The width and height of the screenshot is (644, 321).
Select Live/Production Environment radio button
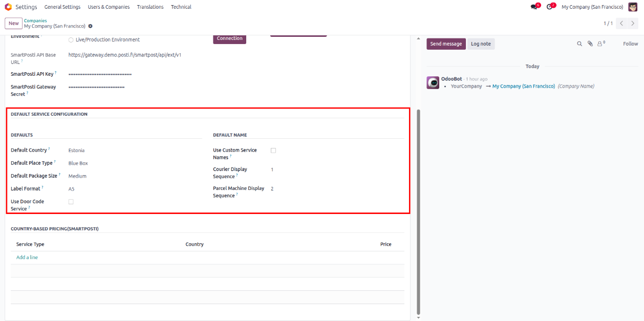click(71, 40)
